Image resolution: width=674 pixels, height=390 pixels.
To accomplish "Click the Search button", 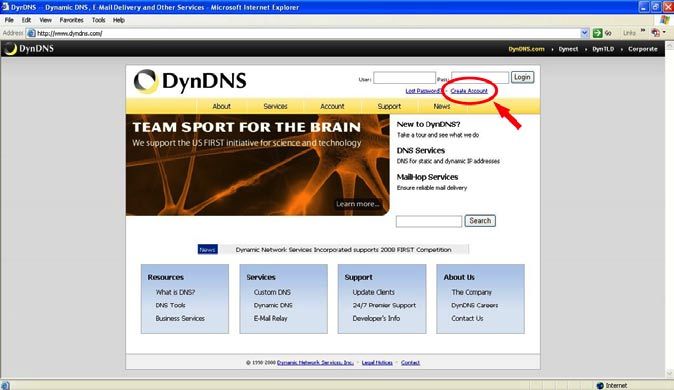I will pyautogui.click(x=480, y=221).
